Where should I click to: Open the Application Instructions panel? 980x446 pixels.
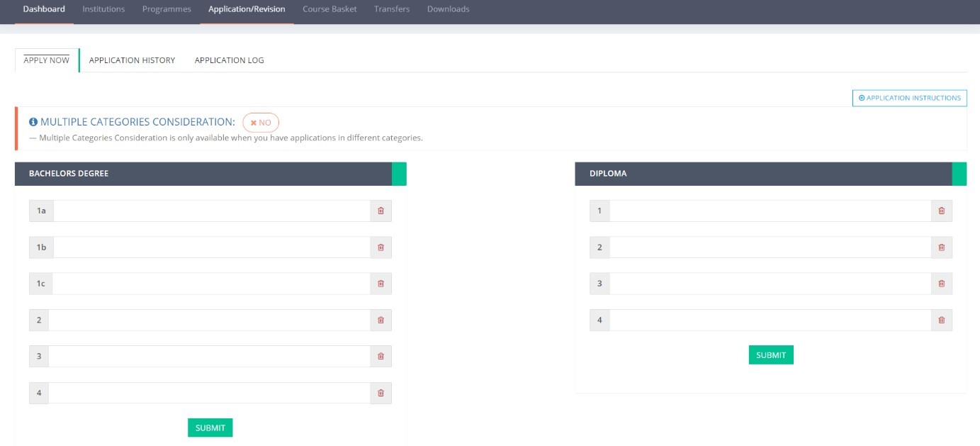coord(909,98)
